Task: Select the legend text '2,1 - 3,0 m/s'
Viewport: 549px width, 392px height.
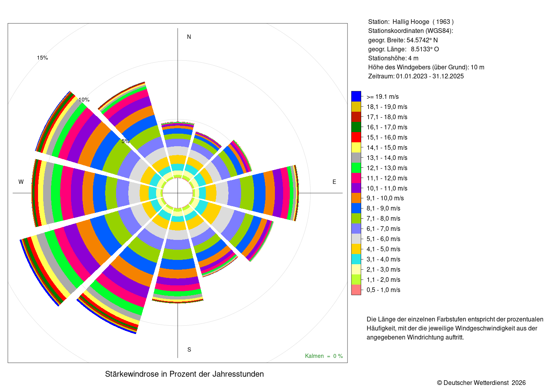Action: pyautogui.click(x=384, y=270)
